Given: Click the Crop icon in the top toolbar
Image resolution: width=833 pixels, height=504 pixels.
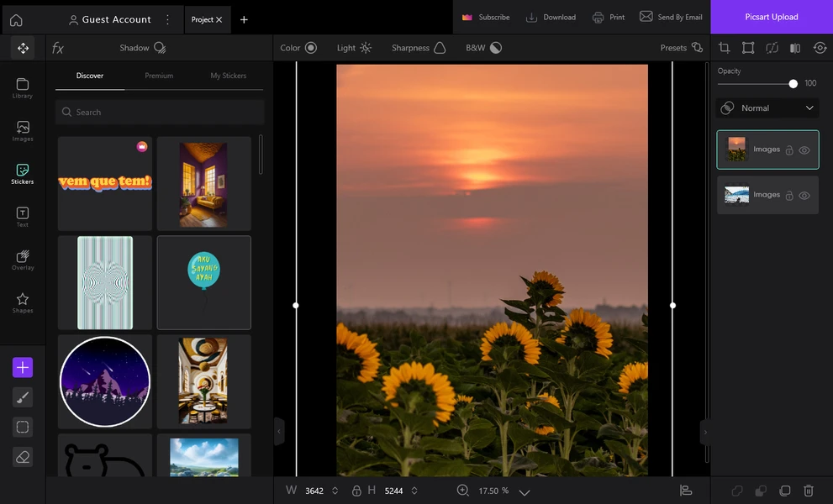Looking at the screenshot, I should [724, 48].
